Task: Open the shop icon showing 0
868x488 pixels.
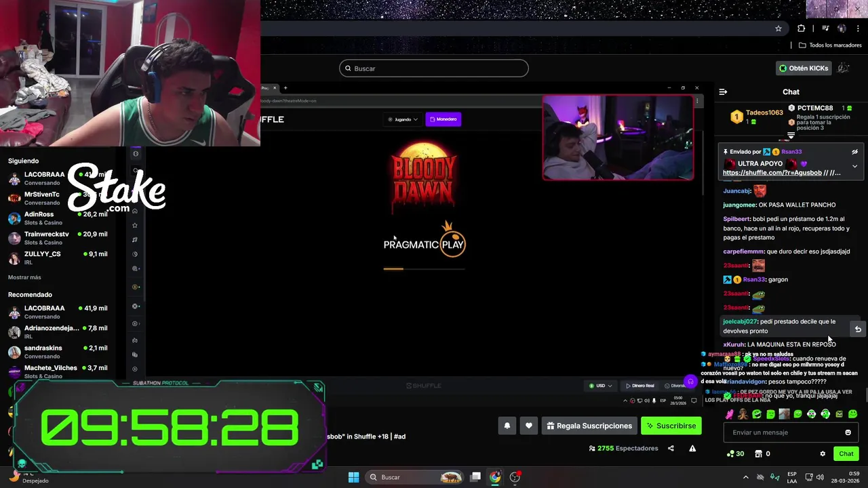Action: (x=762, y=454)
